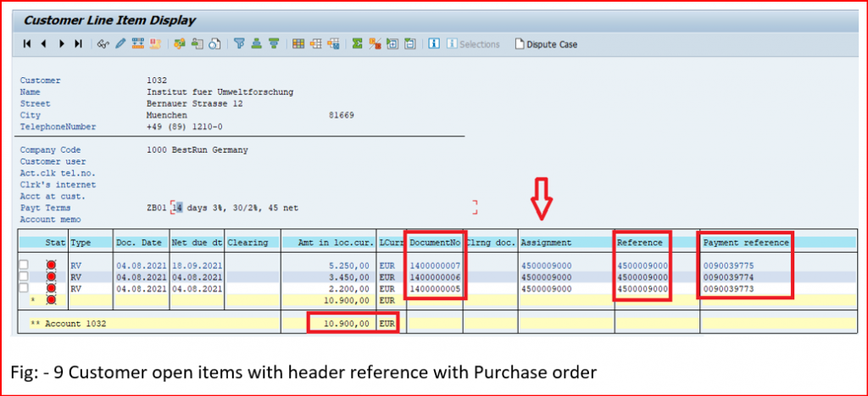Screen dimensions: 868x396
Task: Click the green-orange document icon after the first separator
Action: coord(180,44)
